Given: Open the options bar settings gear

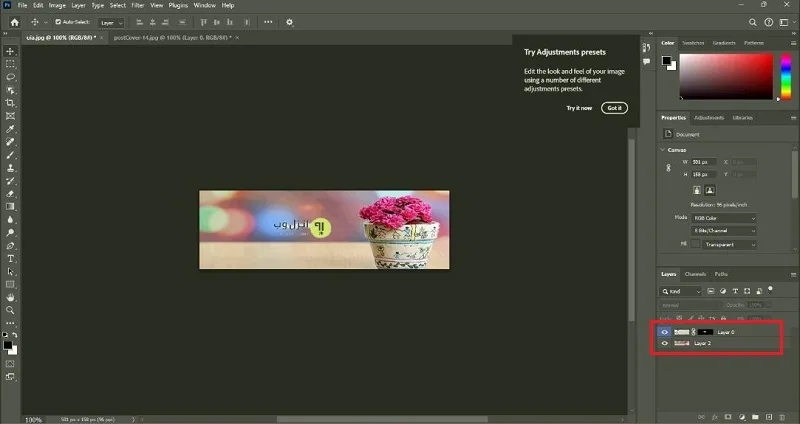Looking at the screenshot, I should point(289,22).
